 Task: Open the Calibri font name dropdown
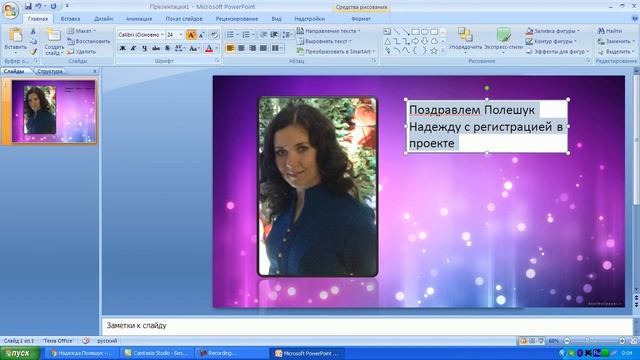(x=162, y=35)
